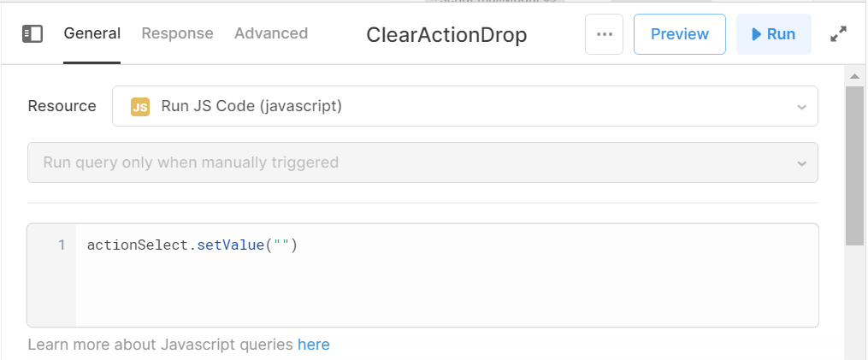Toggle the left sidebar panel icon

coord(32,34)
